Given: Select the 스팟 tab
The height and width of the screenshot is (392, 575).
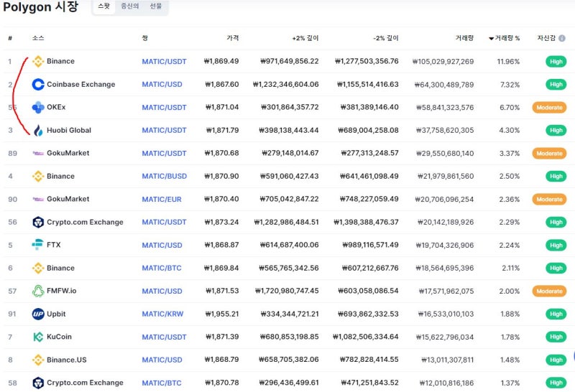Looking at the screenshot, I should [103, 6].
